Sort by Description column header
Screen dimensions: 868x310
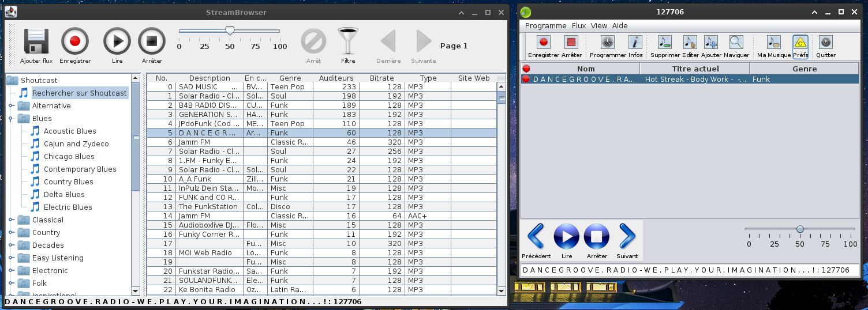tap(209, 78)
